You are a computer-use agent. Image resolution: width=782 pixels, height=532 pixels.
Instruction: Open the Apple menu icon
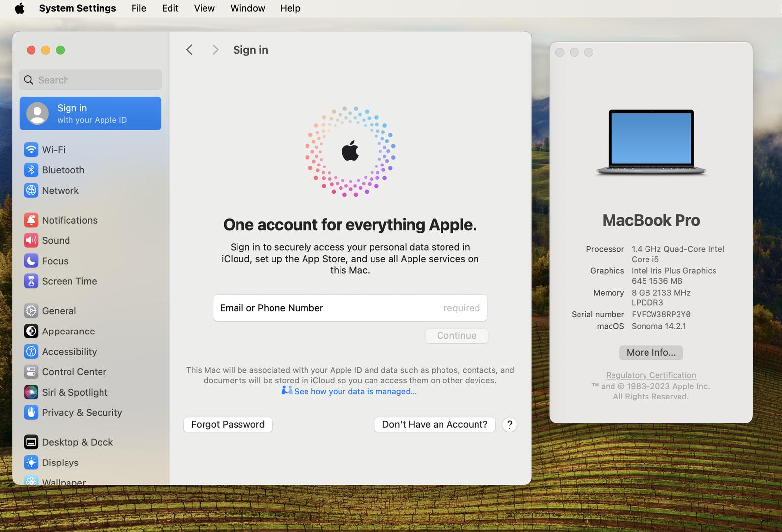click(20, 8)
